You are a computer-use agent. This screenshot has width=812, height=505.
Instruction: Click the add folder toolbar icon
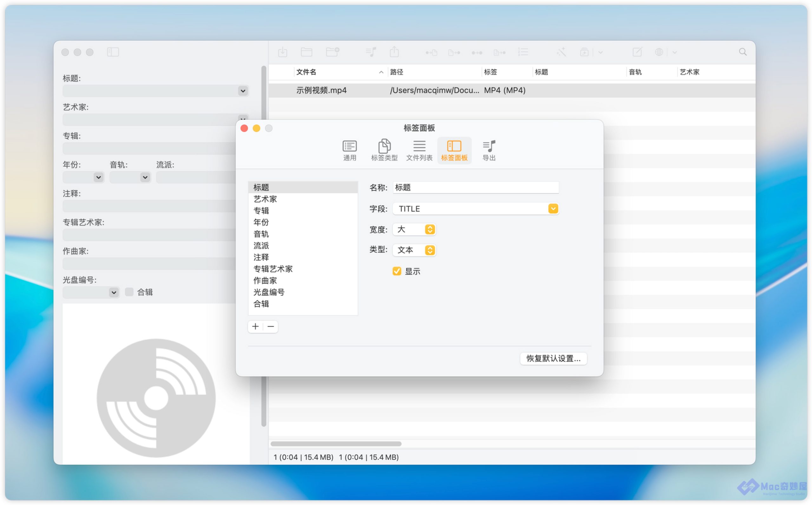coord(332,52)
